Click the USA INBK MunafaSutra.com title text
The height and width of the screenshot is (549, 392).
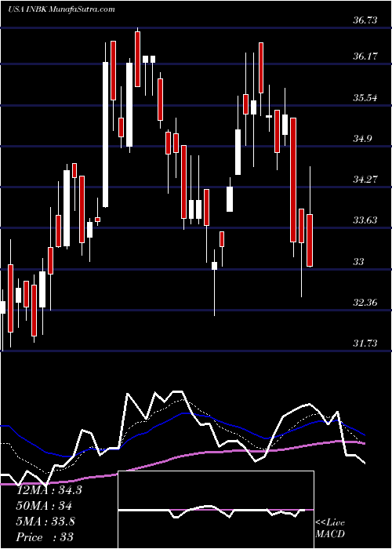[x=61, y=9]
